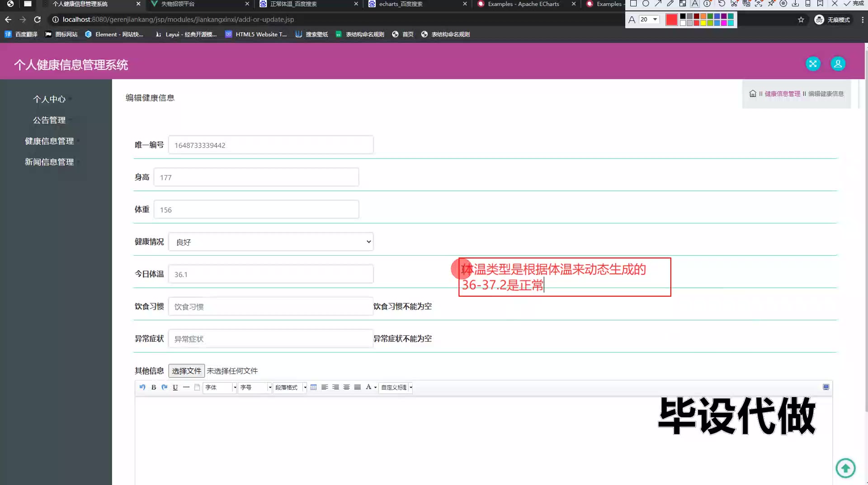Image resolution: width=868 pixels, height=485 pixels.
Task: Click the user profile icon in header
Action: pos(838,64)
